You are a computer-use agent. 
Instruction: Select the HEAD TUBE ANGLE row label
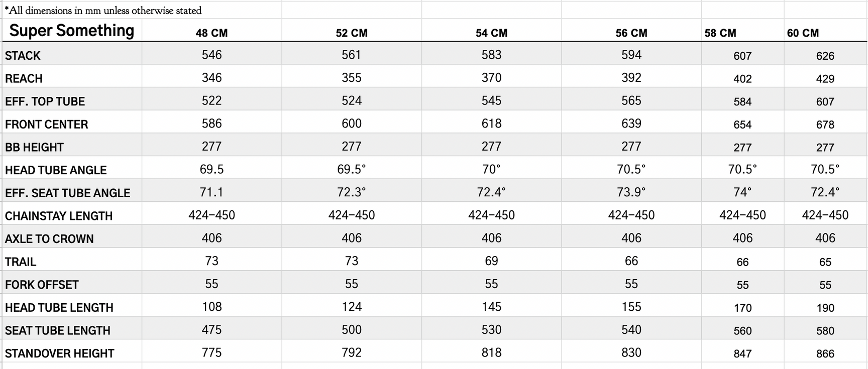(56, 170)
